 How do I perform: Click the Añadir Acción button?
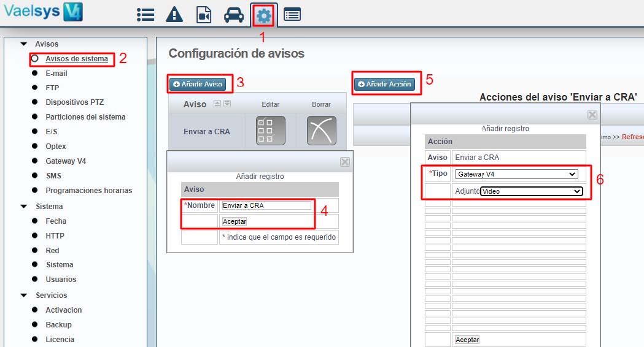pos(386,84)
